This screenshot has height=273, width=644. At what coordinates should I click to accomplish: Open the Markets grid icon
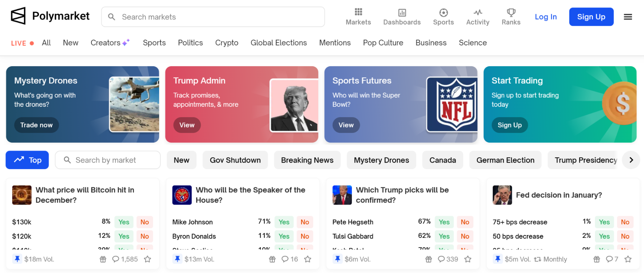[358, 12]
